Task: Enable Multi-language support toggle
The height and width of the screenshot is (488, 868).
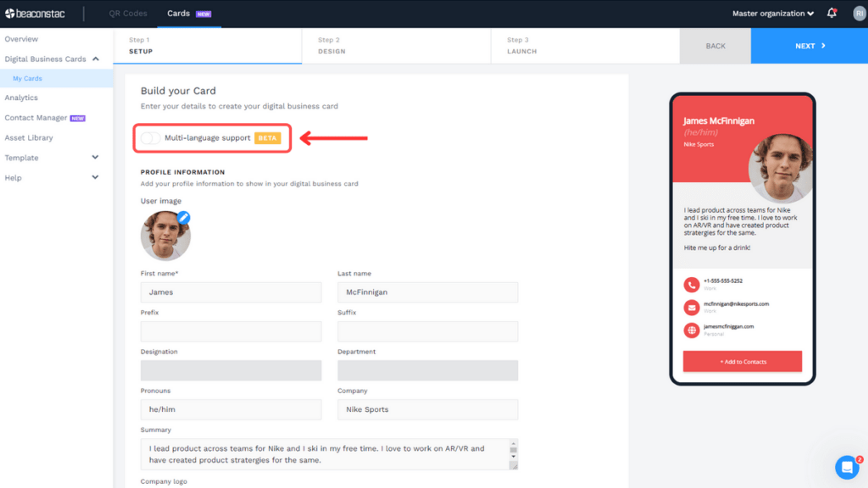Action: (150, 138)
